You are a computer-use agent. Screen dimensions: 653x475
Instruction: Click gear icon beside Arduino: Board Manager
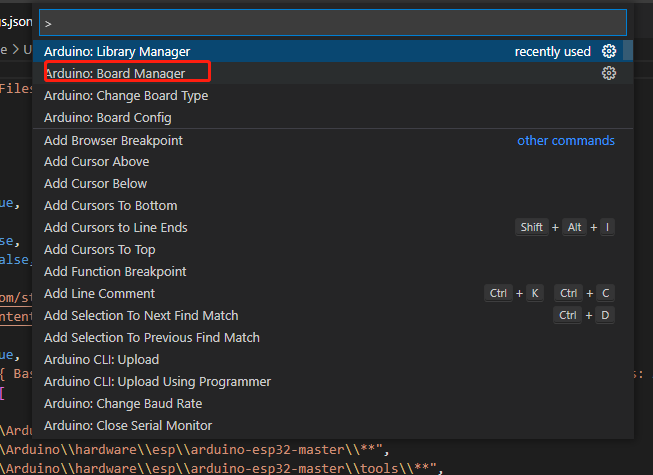pos(609,73)
